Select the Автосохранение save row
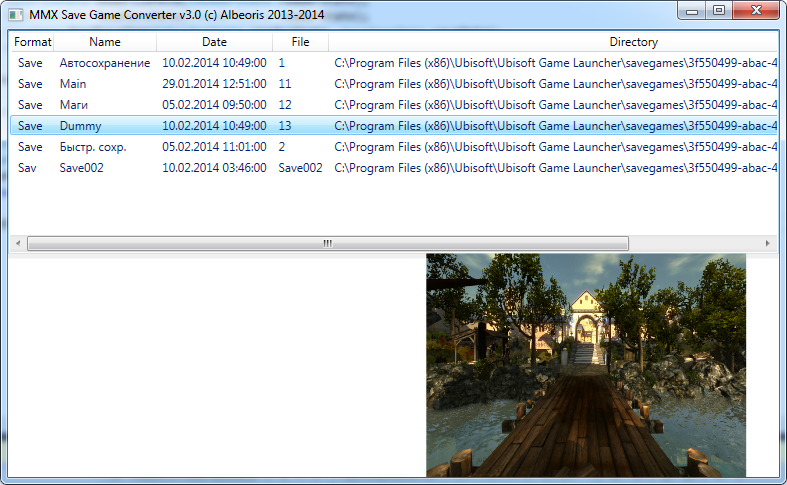The height and width of the screenshot is (485, 787). 394,63
